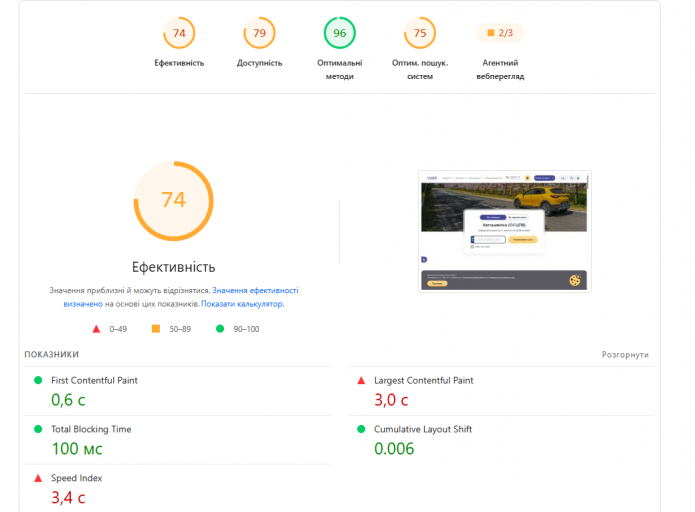Open the Оптимальні методи score gauge 96
695x512 pixels.
[340, 33]
